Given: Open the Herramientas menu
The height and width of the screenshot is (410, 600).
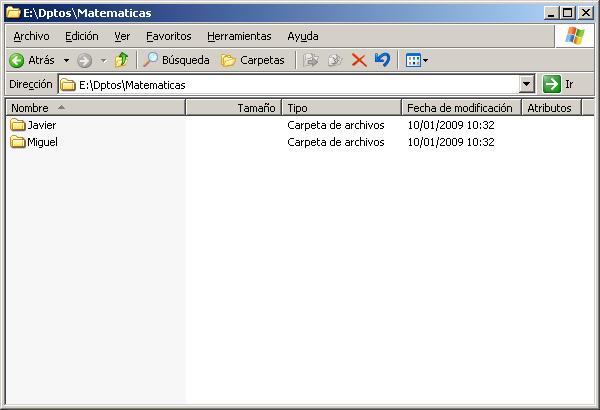Looking at the screenshot, I should point(238,36).
